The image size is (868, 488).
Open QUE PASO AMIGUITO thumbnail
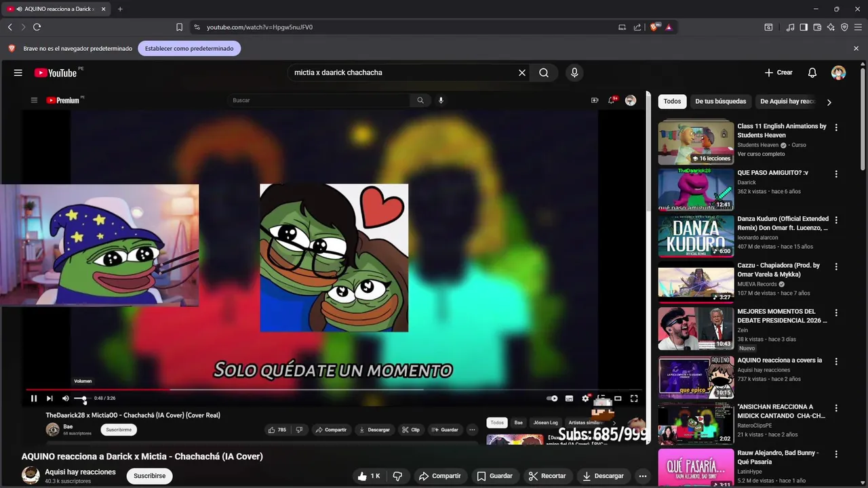[x=696, y=190]
